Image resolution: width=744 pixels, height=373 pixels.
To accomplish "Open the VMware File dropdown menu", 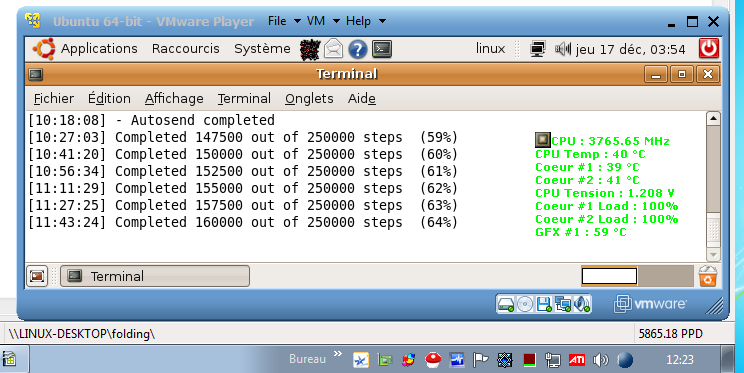I will [x=284, y=21].
